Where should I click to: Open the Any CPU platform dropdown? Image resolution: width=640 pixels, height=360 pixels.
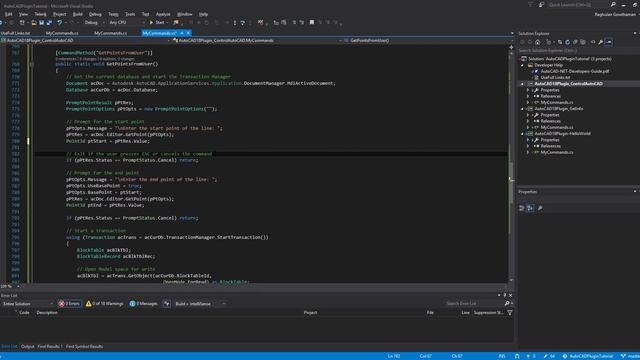[x=127, y=22]
